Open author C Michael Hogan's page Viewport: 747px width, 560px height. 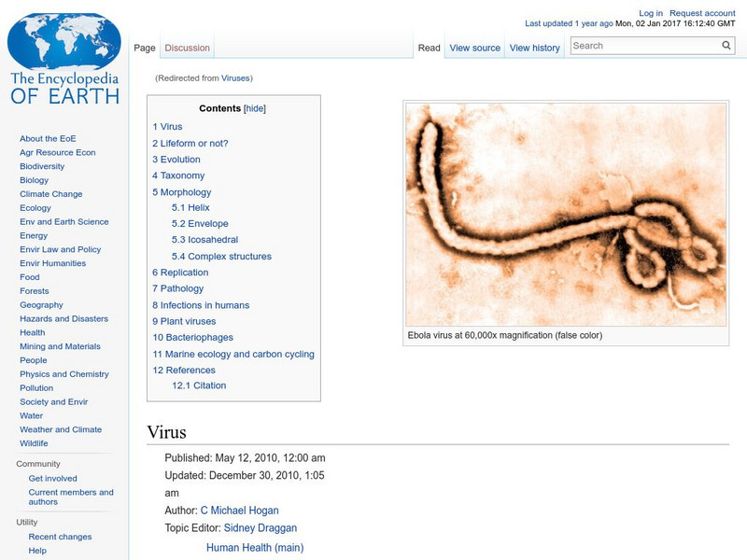(240, 511)
